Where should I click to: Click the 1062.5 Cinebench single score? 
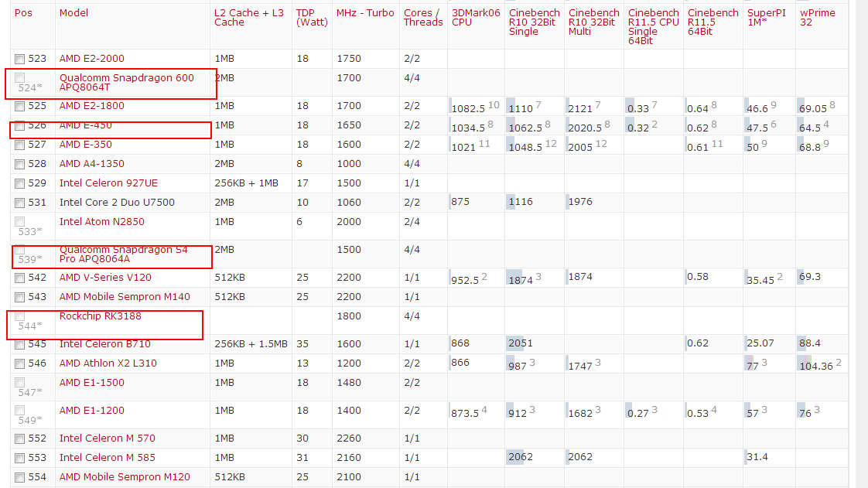(525, 128)
